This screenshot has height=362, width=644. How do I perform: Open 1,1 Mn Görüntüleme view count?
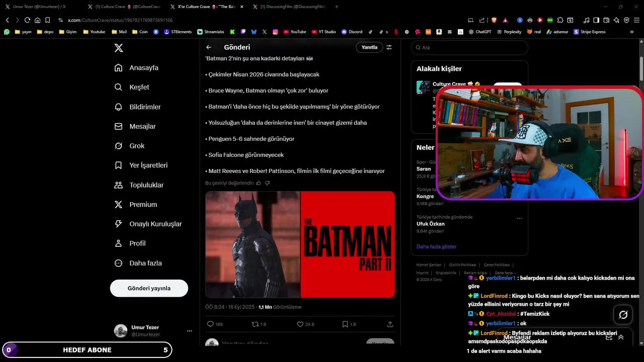280,307
